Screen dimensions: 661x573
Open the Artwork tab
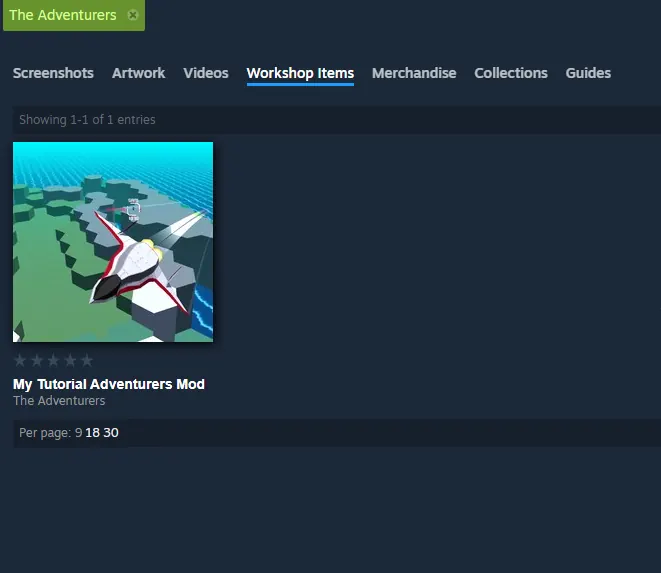[138, 73]
